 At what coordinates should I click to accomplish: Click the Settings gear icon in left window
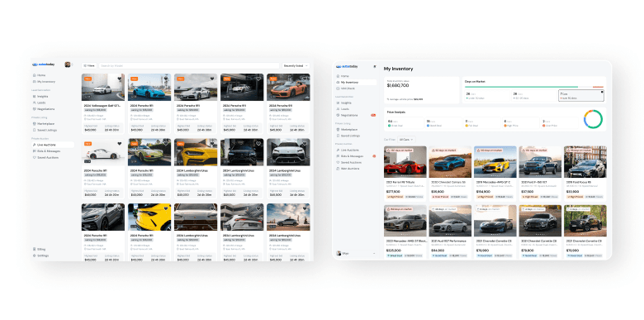tap(34, 256)
